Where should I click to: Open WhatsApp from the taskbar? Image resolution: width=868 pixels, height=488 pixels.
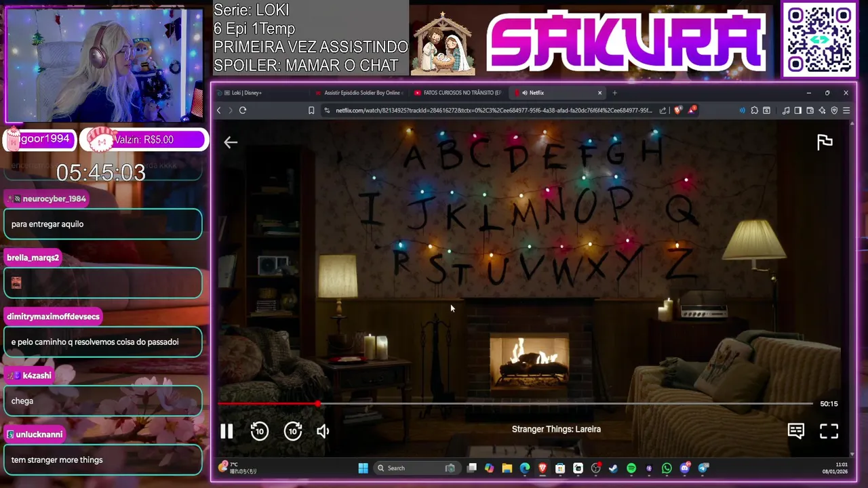click(667, 468)
